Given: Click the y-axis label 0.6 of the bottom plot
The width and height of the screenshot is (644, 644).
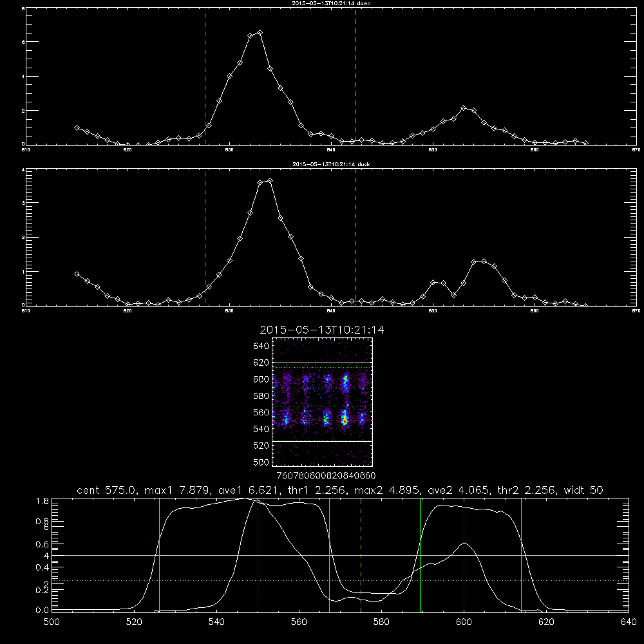Looking at the screenshot, I should [x=43, y=544].
